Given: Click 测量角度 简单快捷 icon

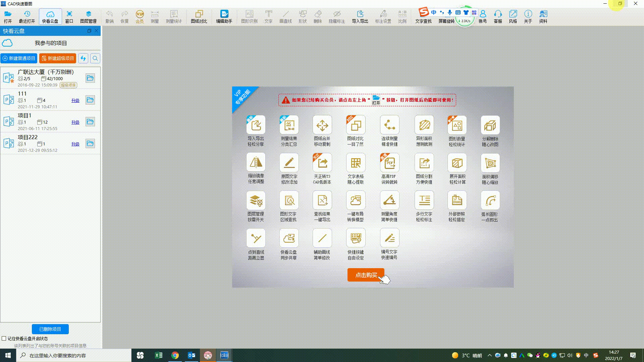Looking at the screenshot, I should [x=389, y=200].
